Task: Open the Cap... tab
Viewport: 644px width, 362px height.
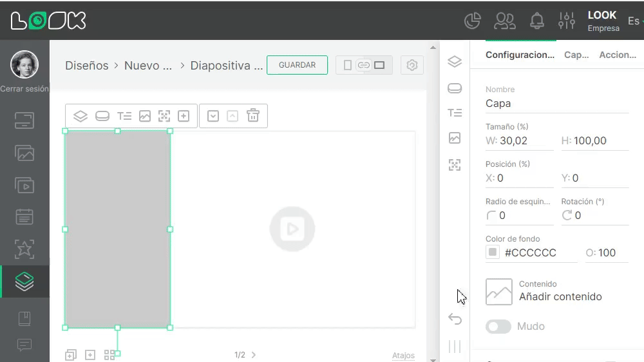Action: (x=576, y=55)
